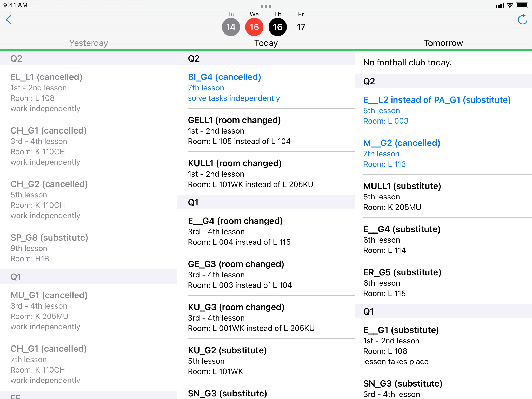Tap the cellular signal bars
Viewport: 532px width, 399px height.
click(500, 5)
